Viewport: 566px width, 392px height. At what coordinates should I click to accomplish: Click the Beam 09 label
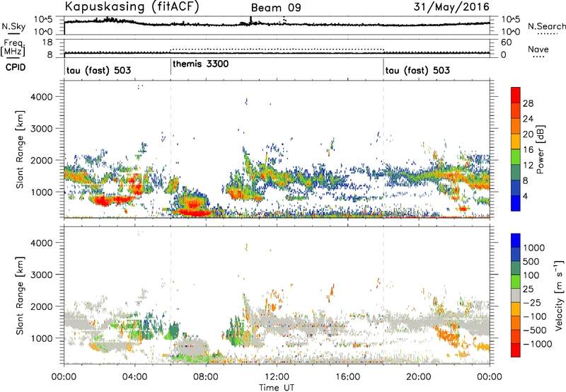click(276, 8)
